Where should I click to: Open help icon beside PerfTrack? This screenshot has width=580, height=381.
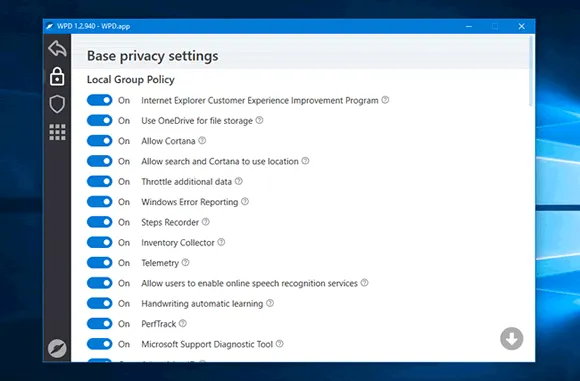click(x=183, y=324)
